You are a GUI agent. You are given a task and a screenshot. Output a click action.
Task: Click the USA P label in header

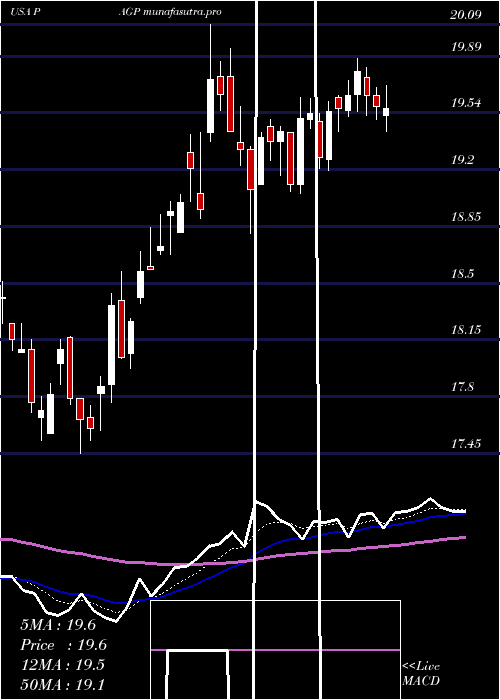(26, 12)
